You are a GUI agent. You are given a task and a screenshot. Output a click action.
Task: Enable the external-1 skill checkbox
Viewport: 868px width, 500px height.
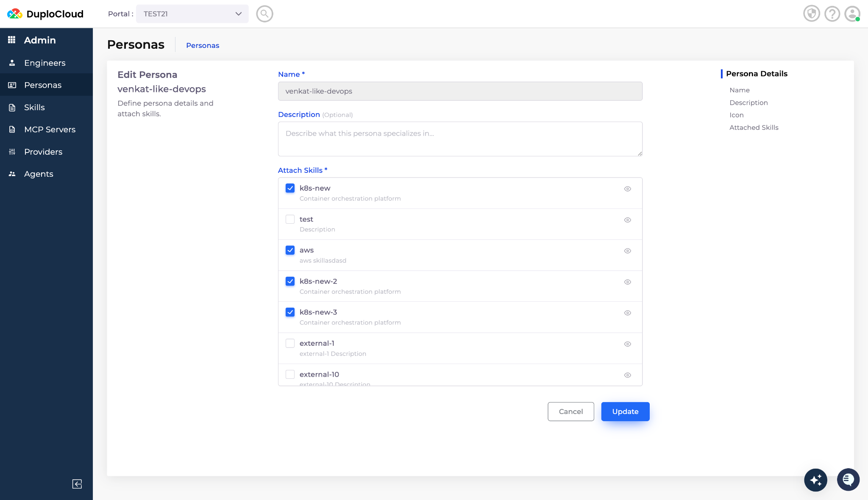290,343
